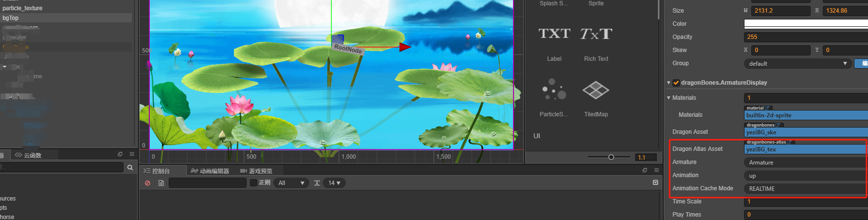Select the horse folder in assets
This screenshot has height=220, width=868.
7,217
